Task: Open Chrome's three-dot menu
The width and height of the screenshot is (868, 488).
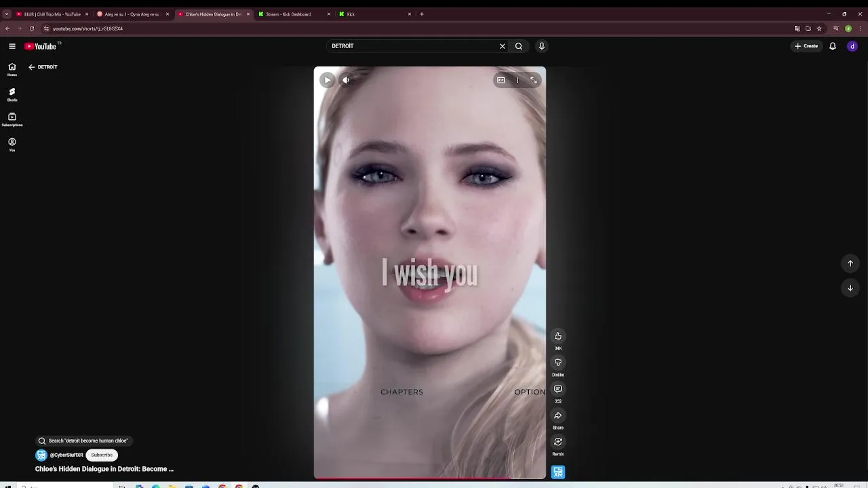Action: coord(861,28)
